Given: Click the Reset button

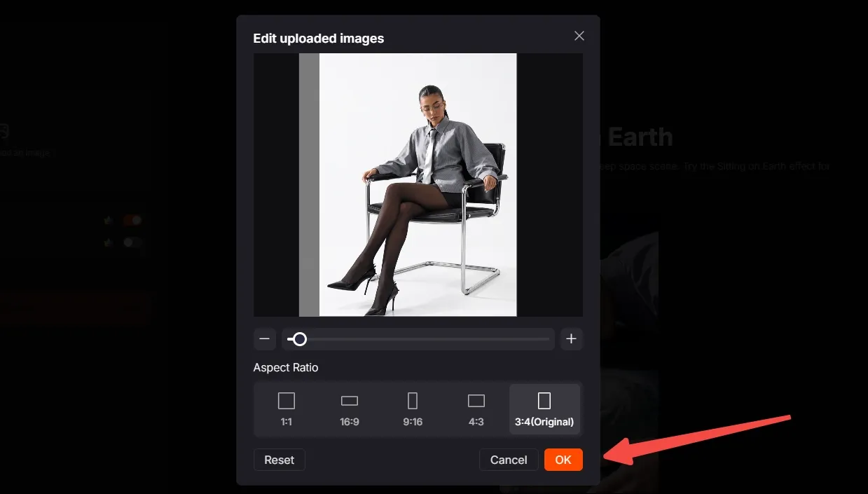Looking at the screenshot, I should tap(280, 460).
